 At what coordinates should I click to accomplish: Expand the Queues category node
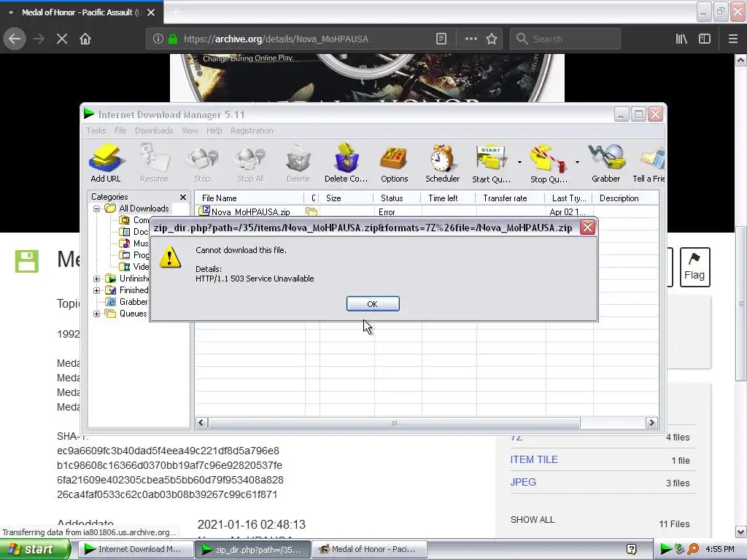click(97, 314)
